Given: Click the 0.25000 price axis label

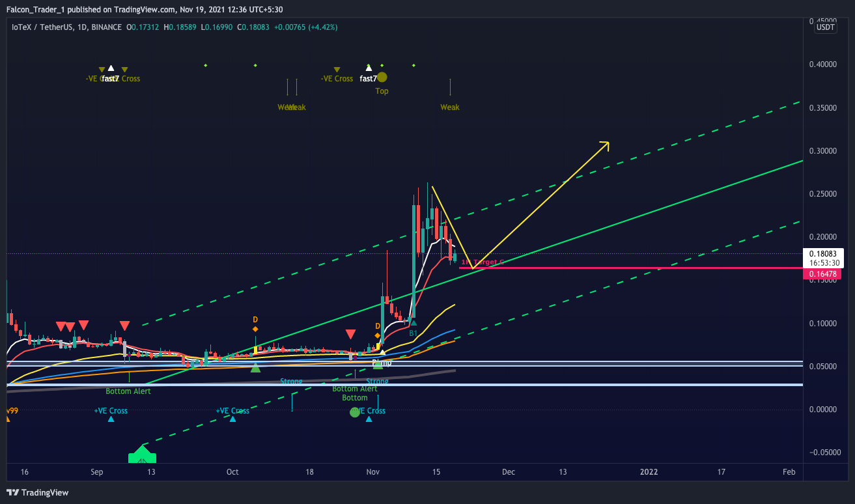Looking at the screenshot, I should click(822, 194).
